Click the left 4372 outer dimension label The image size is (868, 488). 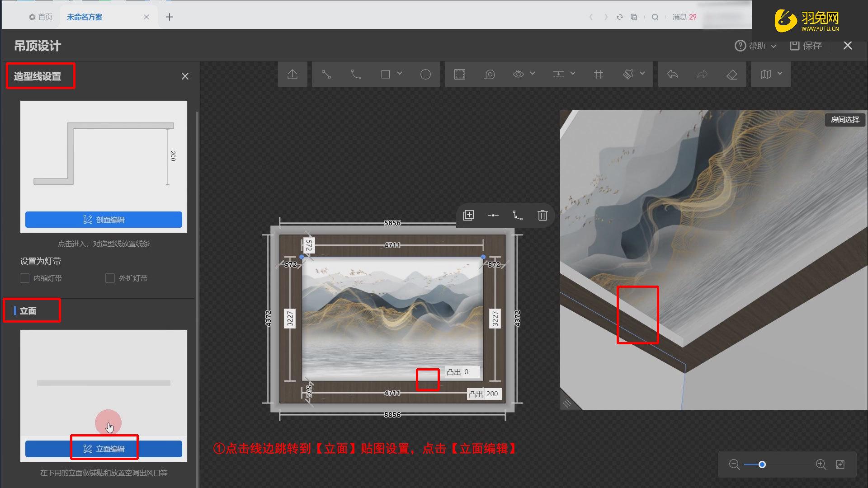click(268, 319)
